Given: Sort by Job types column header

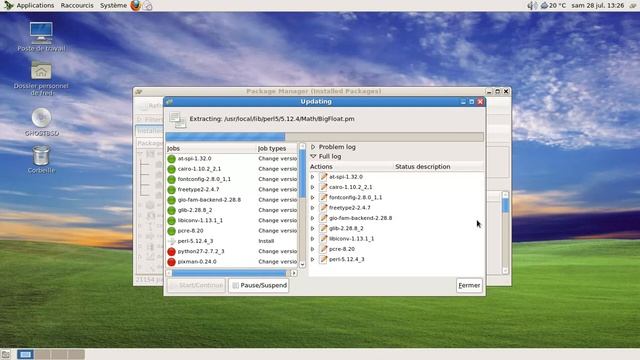Looking at the screenshot, I should pos(277,148).
